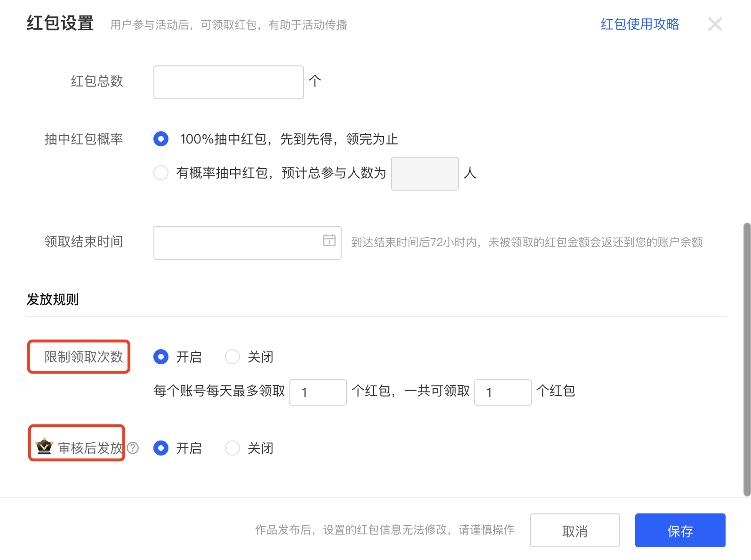
Task: Select 100%抽中红包 radio option
Action: point(161,139)
